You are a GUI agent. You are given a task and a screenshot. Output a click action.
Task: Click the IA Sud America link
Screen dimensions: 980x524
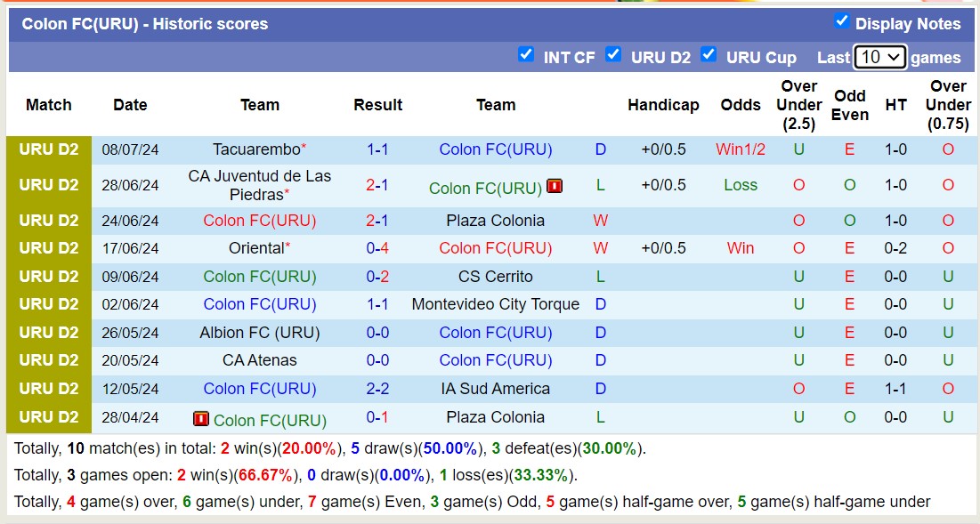[x=495, y=389]
